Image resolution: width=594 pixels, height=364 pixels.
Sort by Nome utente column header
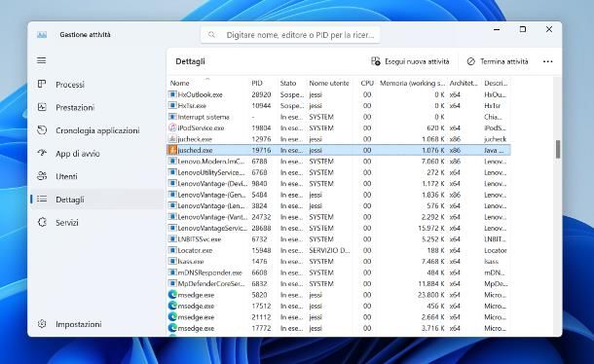coord(329,83)
